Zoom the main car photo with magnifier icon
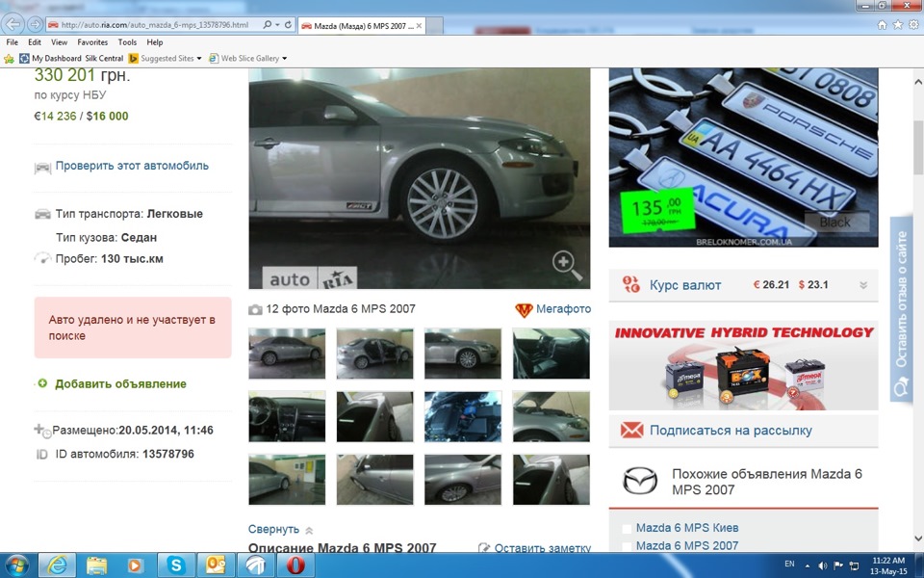 pyautogui.click(x=566, y=265)
